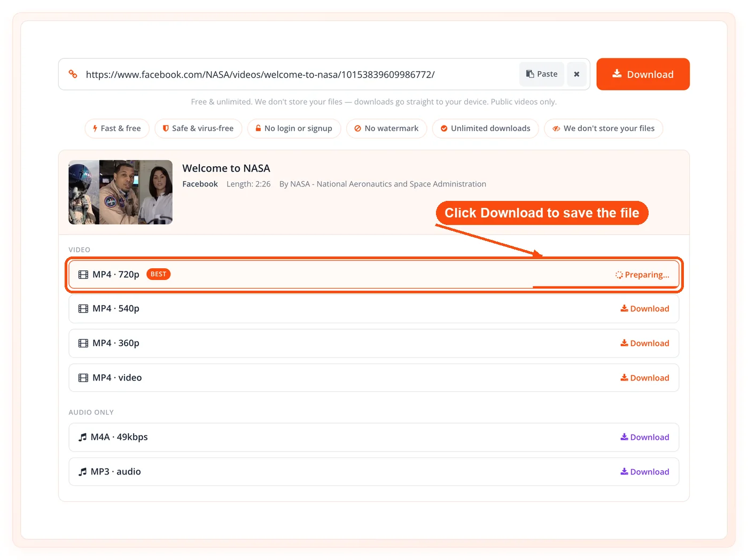
Task: Click the Unlimited downloads badge
Action: [485, 128]
